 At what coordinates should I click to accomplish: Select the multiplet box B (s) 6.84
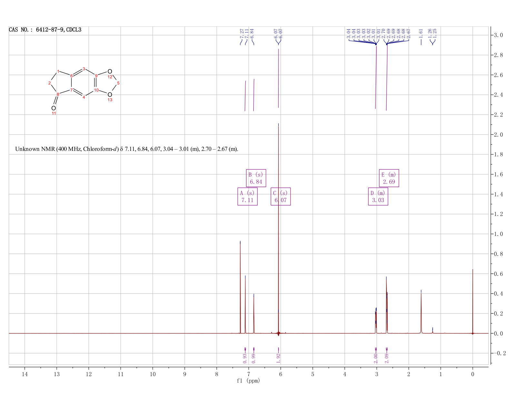[x=256, y=178]
